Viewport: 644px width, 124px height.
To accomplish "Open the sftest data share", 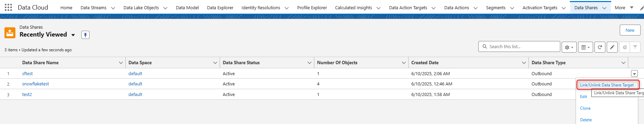I will tap(27, 73).
